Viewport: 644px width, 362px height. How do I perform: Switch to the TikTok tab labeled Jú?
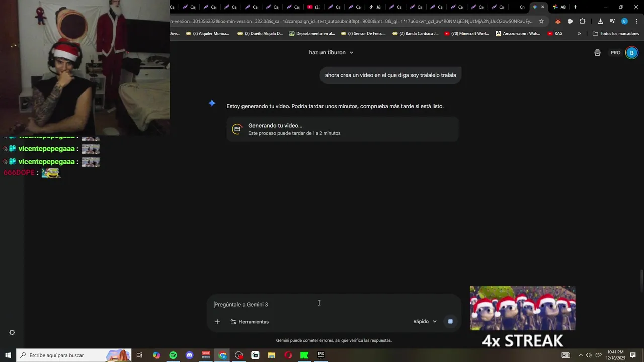click(x=375, y=7)
